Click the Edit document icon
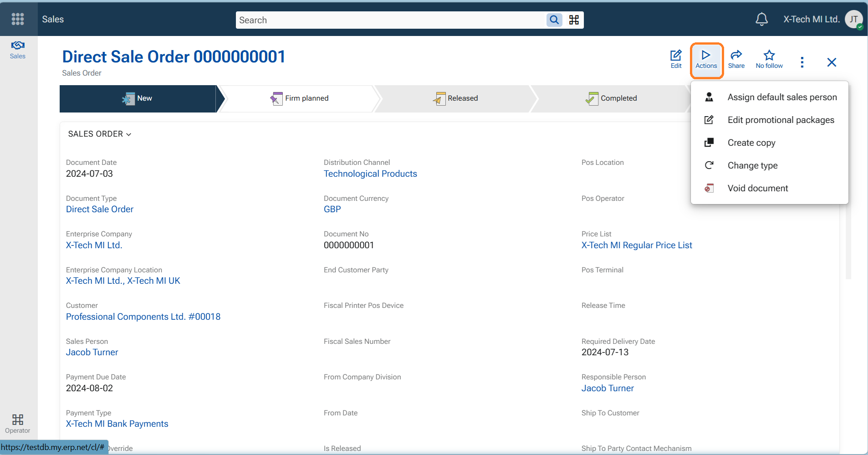868x455 pixels. pyautogui.click(x=676, y=59)
